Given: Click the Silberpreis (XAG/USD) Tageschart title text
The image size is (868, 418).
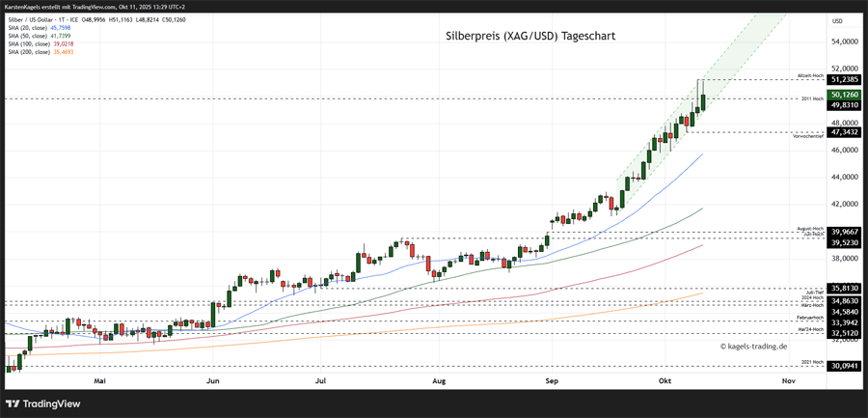Looking at the screenshot, I should (x=529, y=36).
